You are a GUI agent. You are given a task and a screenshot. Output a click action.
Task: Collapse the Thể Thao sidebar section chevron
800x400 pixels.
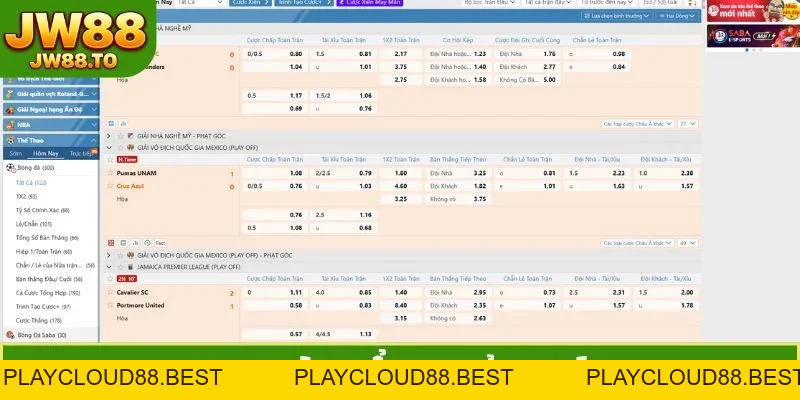[x=94, y=140]
